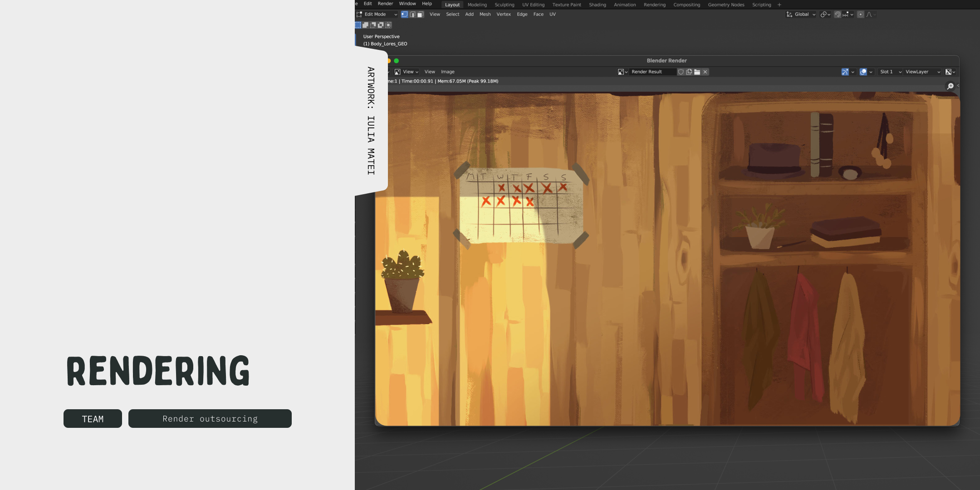Choose the invert selection mode icon
Screen dimensions: 980x490
point(381,25)
